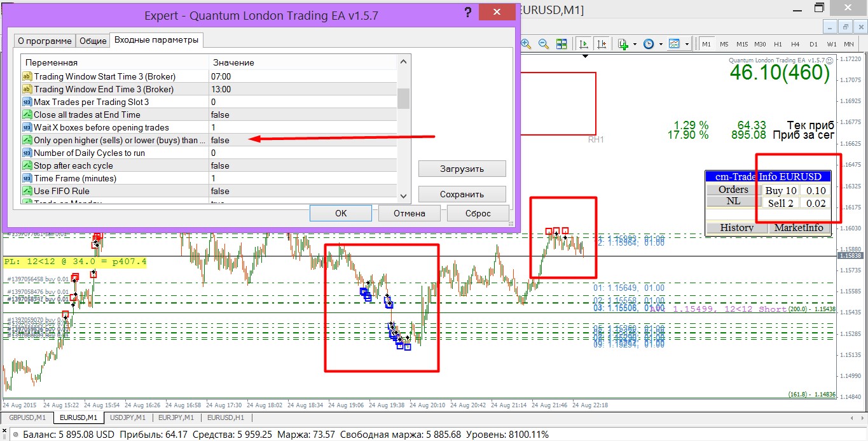The width and height of the screenshot is (868, 441).
Task: Select 'Time Frame (minutes)' parameter row
Action: (209, 178)
